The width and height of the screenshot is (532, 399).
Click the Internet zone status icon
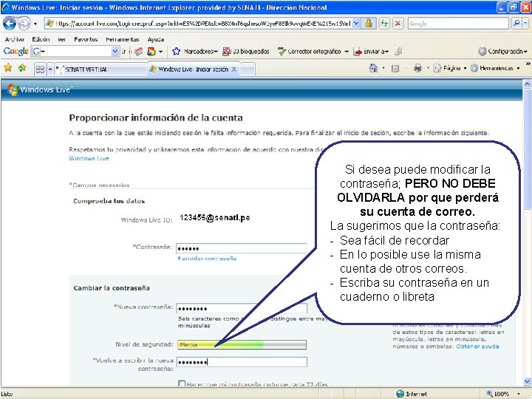tap(400, 394)
